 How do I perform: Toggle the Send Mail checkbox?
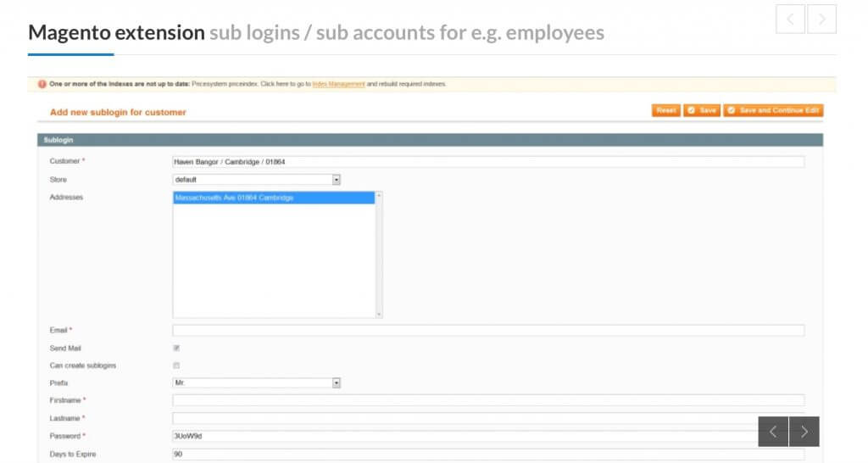point(176,348)
